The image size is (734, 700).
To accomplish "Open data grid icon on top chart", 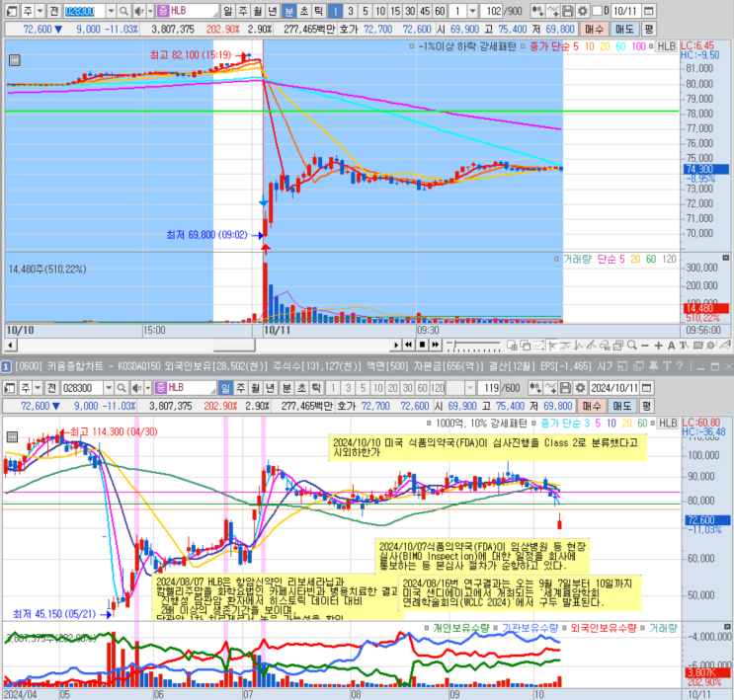I will tap(15, 60).
